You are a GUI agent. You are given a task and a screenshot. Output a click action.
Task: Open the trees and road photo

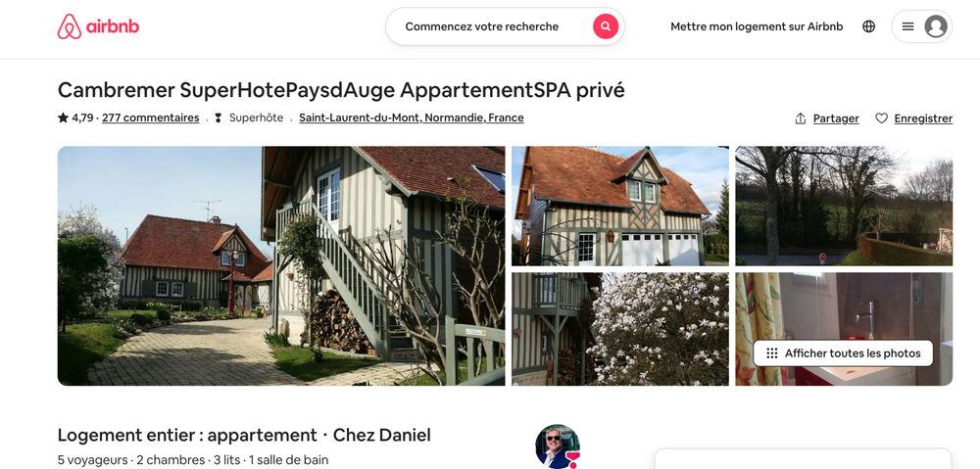pos(844,206)
